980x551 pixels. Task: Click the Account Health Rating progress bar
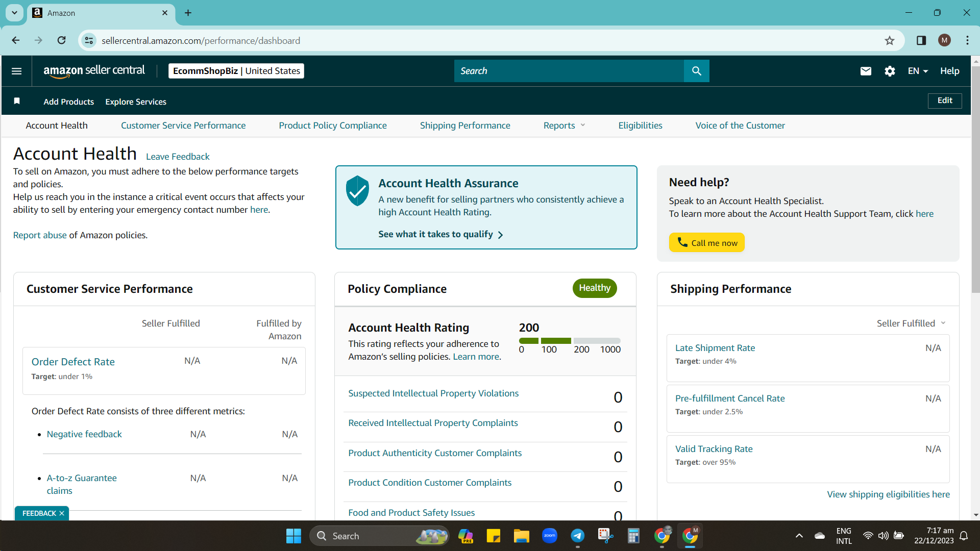click(570, 340)
